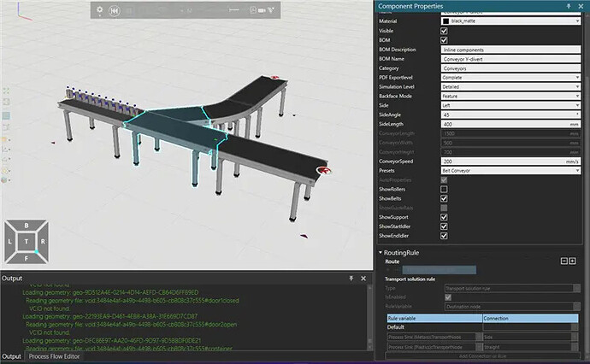Click the export to PDF icon in simulation bar
Image resolution: width=590 pixels, height=364 pixels.
point(253,10)
